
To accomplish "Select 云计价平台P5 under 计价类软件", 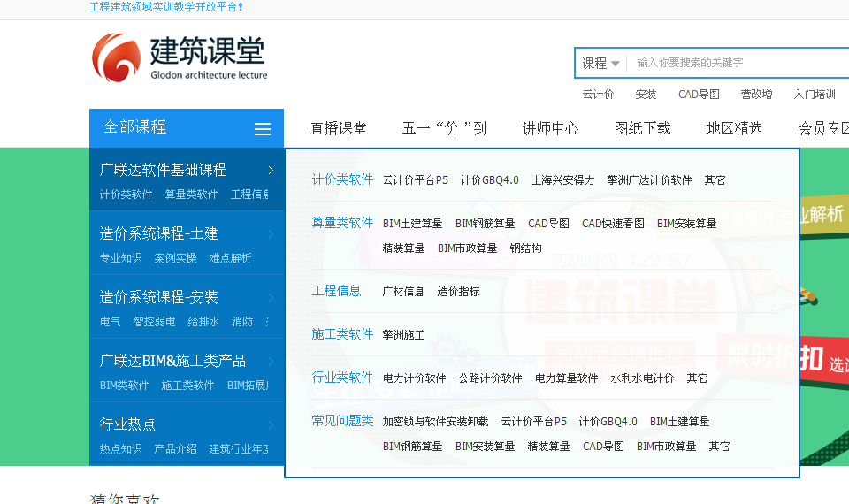I will pyautogui.click(x=416, y=179).
